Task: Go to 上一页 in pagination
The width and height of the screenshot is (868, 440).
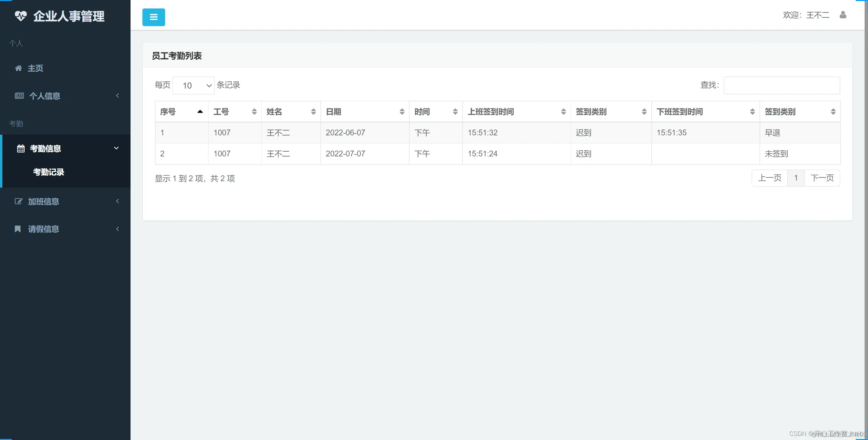Action: coord(770,178)
